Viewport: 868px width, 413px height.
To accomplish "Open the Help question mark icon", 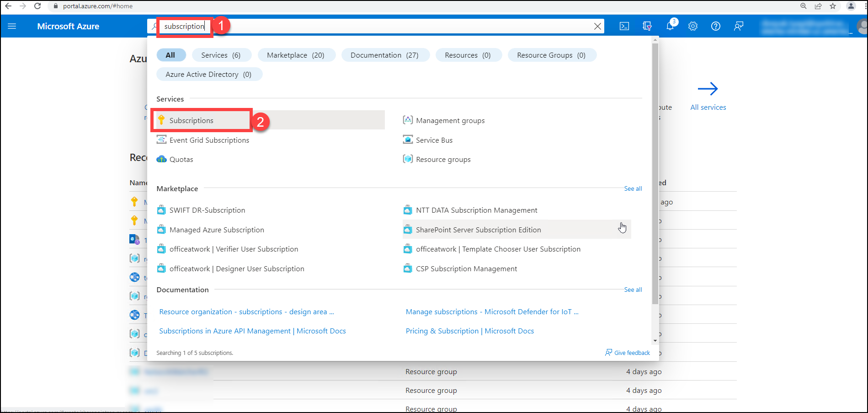I will 716,26.
